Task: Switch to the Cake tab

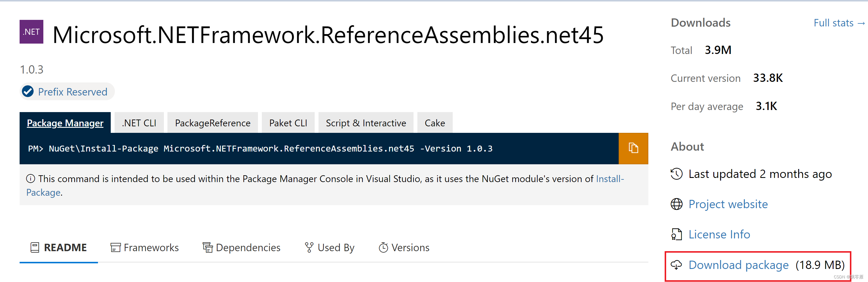Action: click(x=434, y=123)
